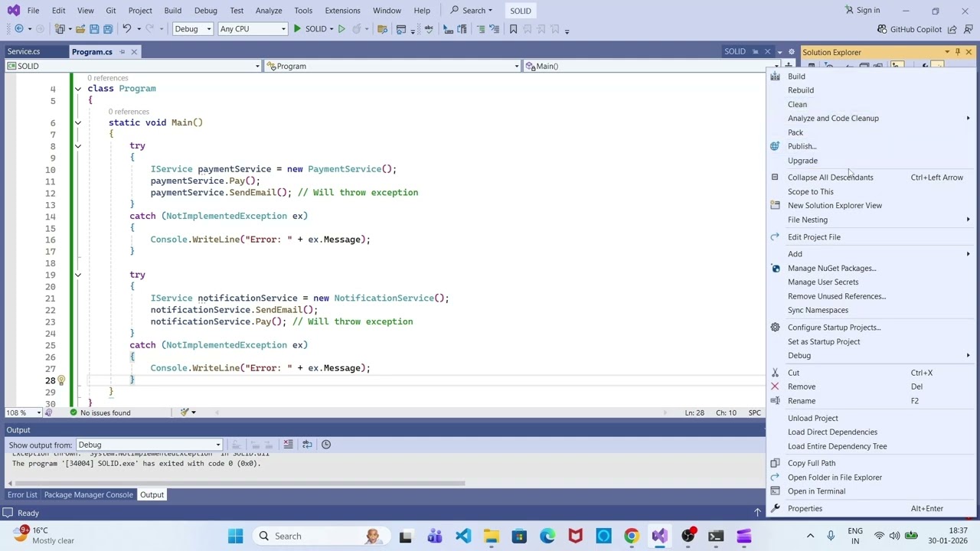The image size is (980, 551).
Task: Click the Windows Start button
Action: tap(236, 536)
